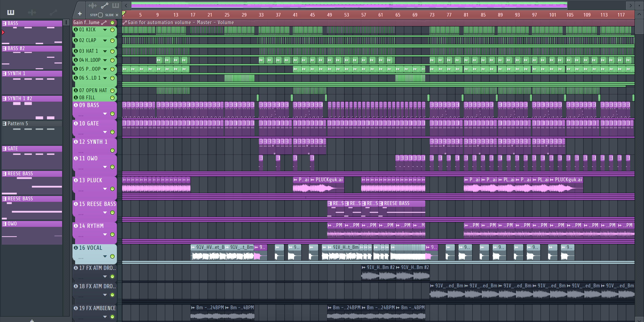The width and height of the screenshot is (644, 322).
Task: Click the GATE pattern's piano-roll icon
Action: 4,148
